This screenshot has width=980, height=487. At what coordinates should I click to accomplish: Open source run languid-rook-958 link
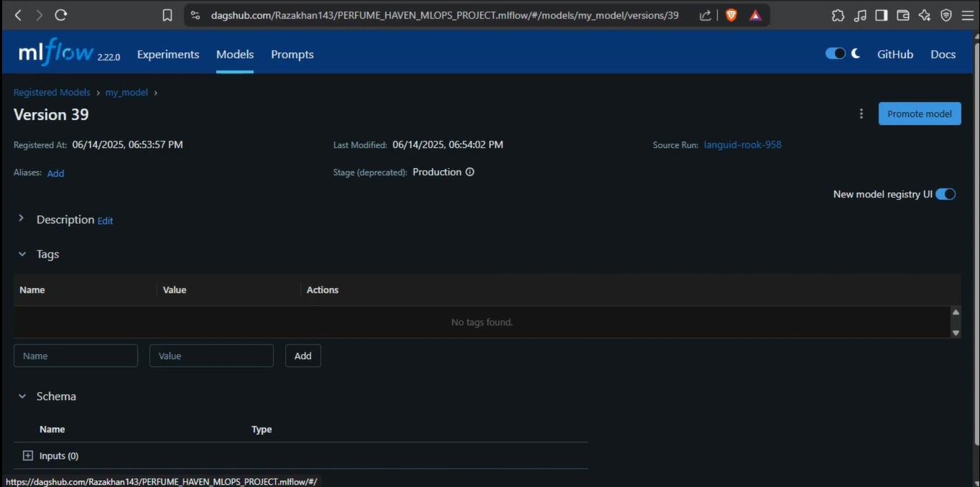[x=742, y=144]
